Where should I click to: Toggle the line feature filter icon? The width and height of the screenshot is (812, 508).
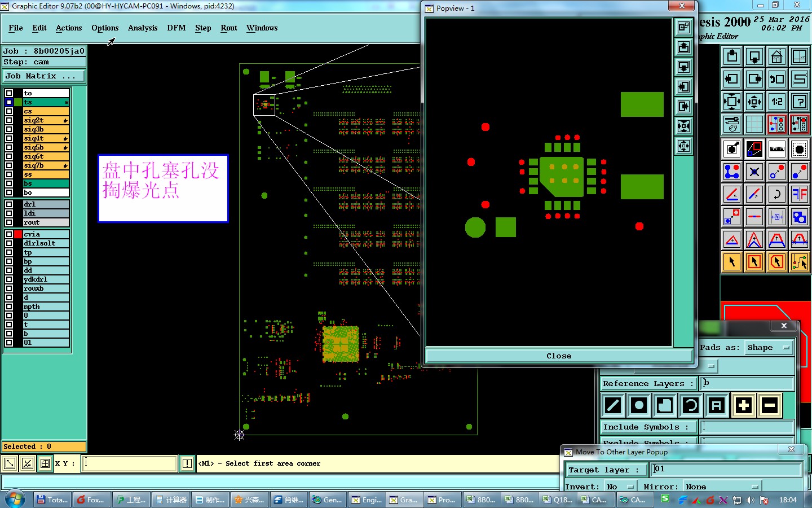pyautogui.click(x=613, y=405)
